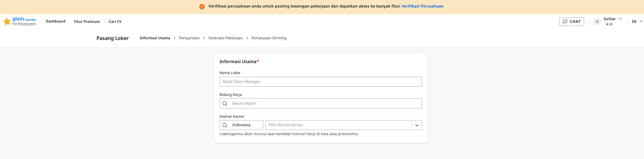Click the Alamat Kantor label
Image resolution: width=644 pixels, height=159 pixels.
pyautogui.click(x=232, y=116)
